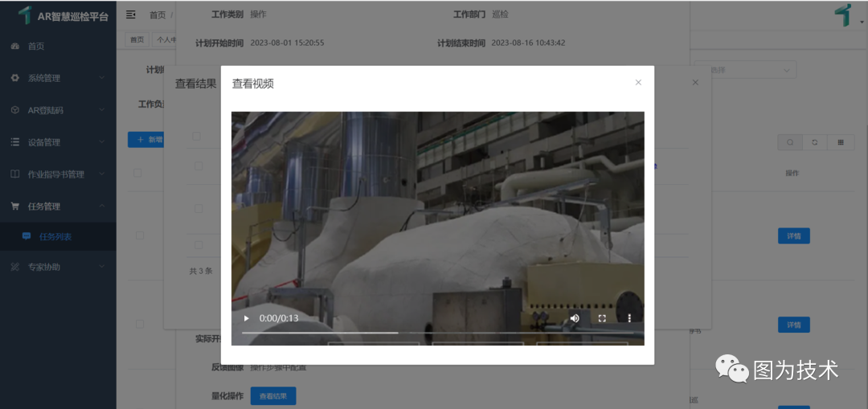Click the 系统管理 gear icon
The image size is (868, 409).
pyautogui.click(x=15, y=78)
